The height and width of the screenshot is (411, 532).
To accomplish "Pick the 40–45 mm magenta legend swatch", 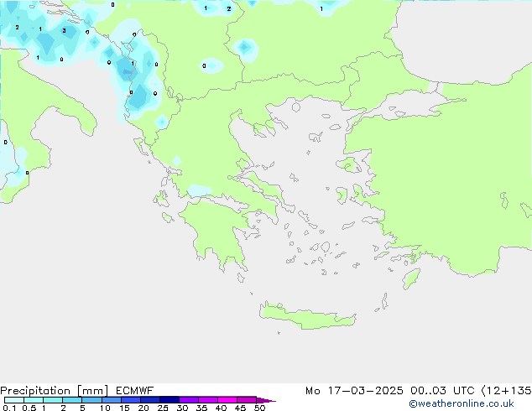I will coord(227,400).
